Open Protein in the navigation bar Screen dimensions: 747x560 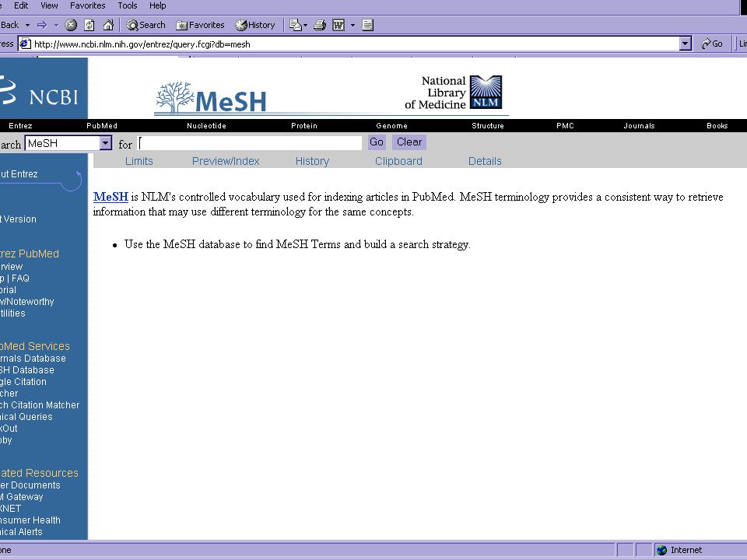[304, 126]
